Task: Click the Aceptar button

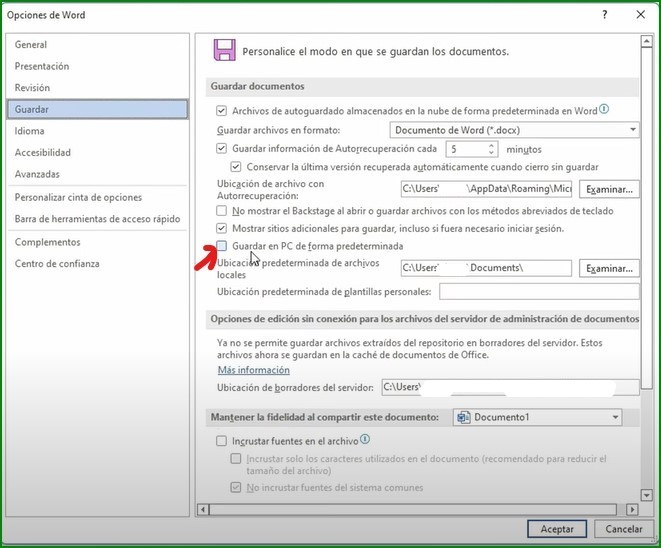Action: click(557, 529)
